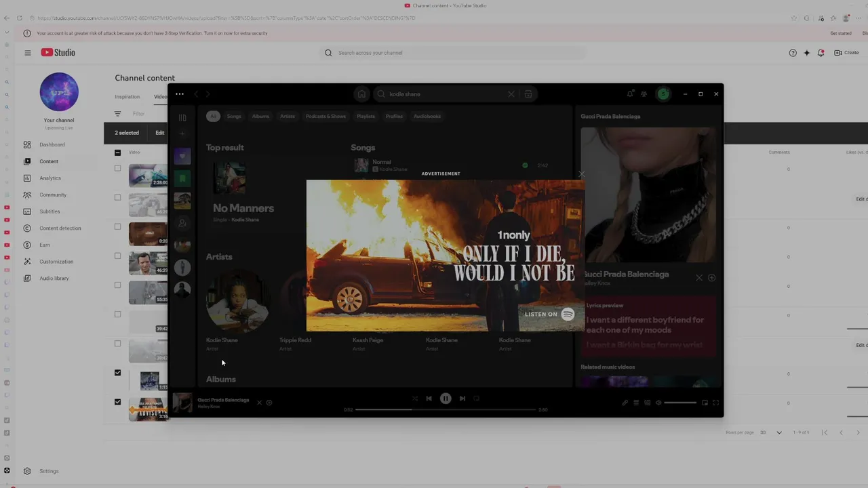Toggle repeat in Spotify player
The width and height of the screenshot is (868, 488).
(477, 399)
